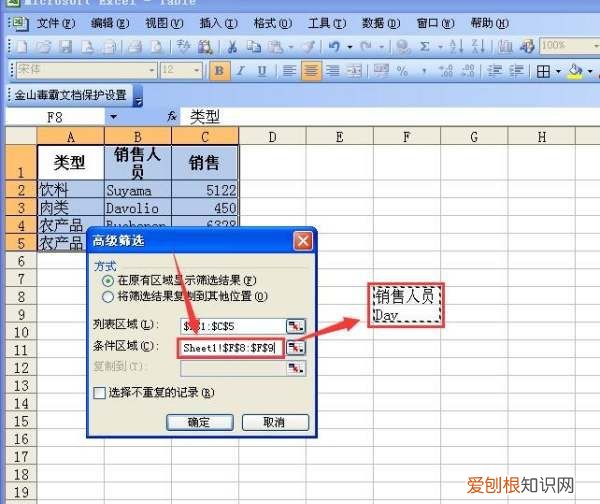600x504 pixels.
Task: Open the 编辑(E) menu
Action: point(110,23)
